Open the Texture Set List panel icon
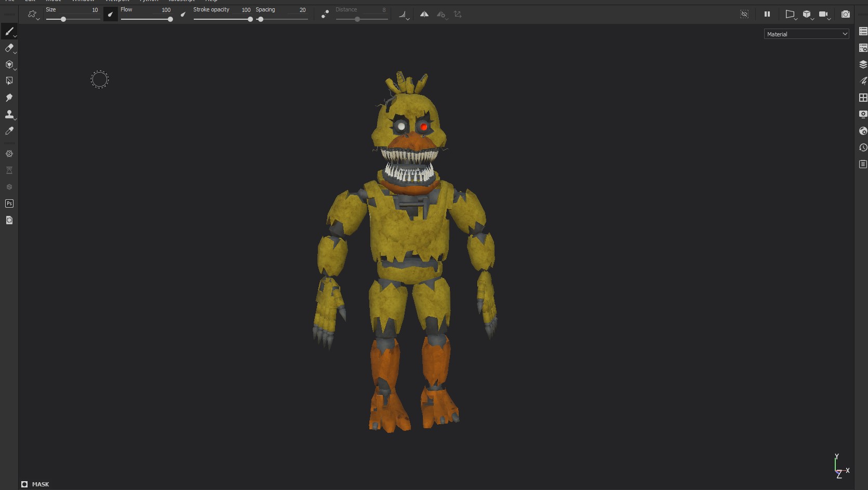This screenshot has width=868, height=490. tap(863, 32)
